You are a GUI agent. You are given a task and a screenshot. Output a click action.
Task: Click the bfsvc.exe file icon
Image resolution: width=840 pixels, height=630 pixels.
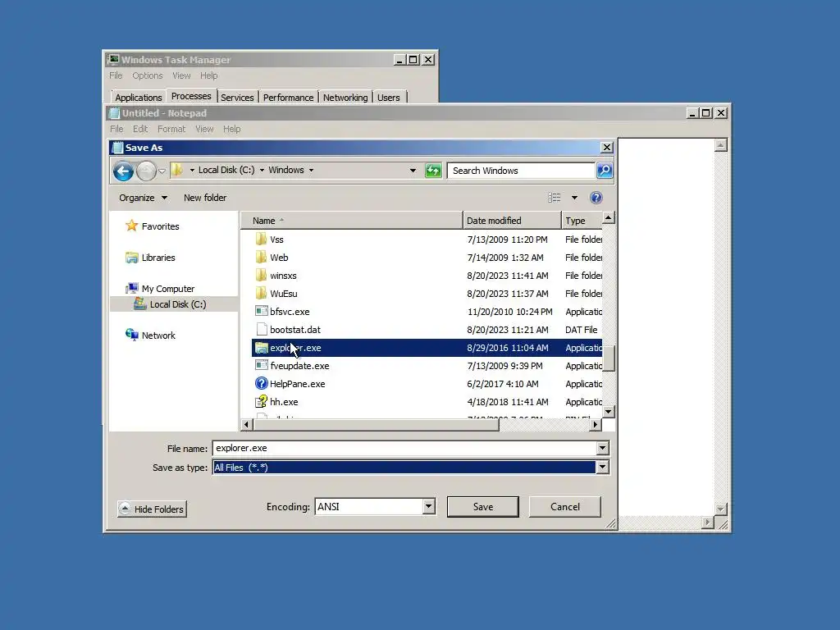tap(261, 311)
